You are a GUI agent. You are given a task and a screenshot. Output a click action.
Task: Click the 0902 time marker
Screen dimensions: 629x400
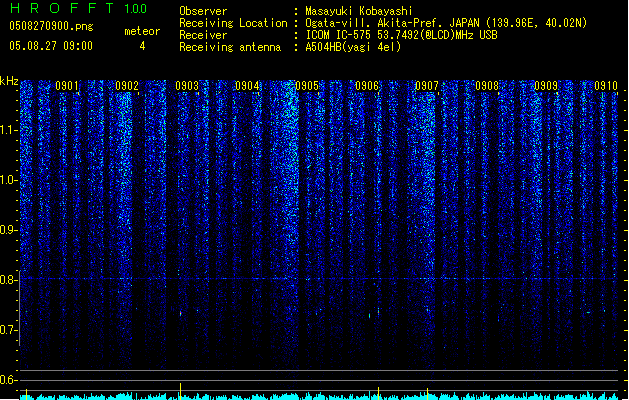tap(127, 86)
